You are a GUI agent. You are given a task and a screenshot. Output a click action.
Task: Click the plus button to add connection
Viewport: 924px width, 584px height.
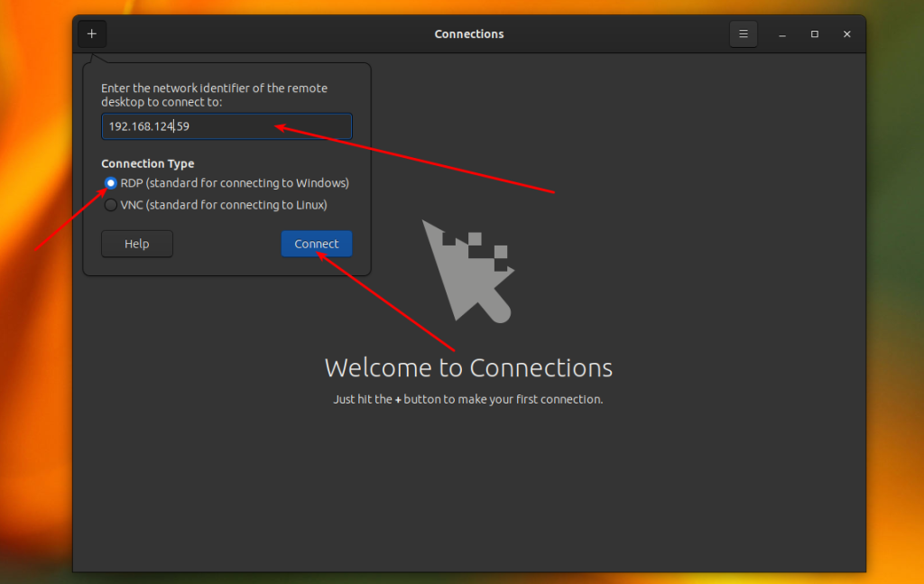pyautogui.click(x=92, y=34)
